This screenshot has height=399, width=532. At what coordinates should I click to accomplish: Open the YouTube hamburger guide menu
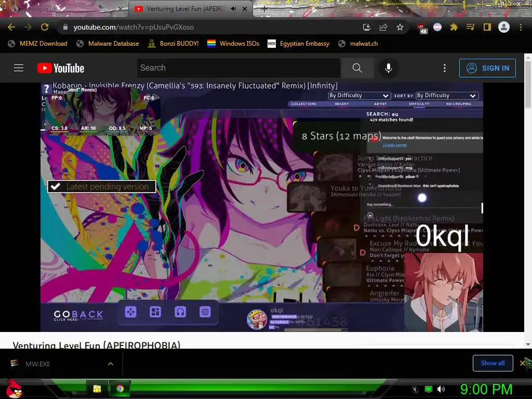pyautogui.click(x=19, y=68)
